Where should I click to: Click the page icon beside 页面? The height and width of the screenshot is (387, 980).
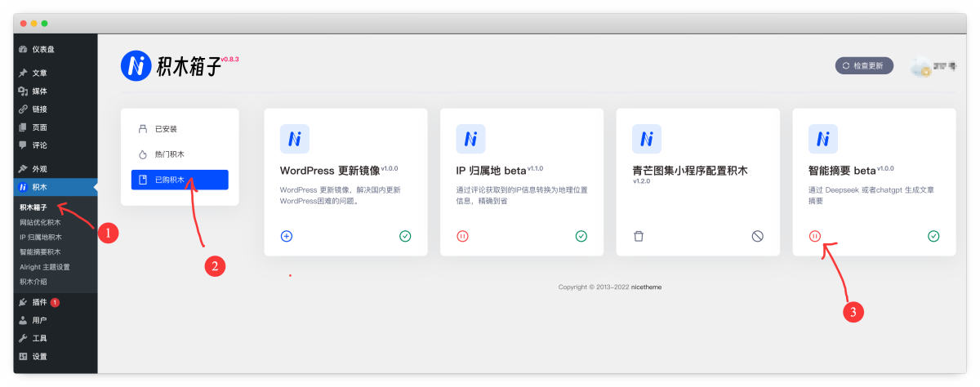pos(23,127)
